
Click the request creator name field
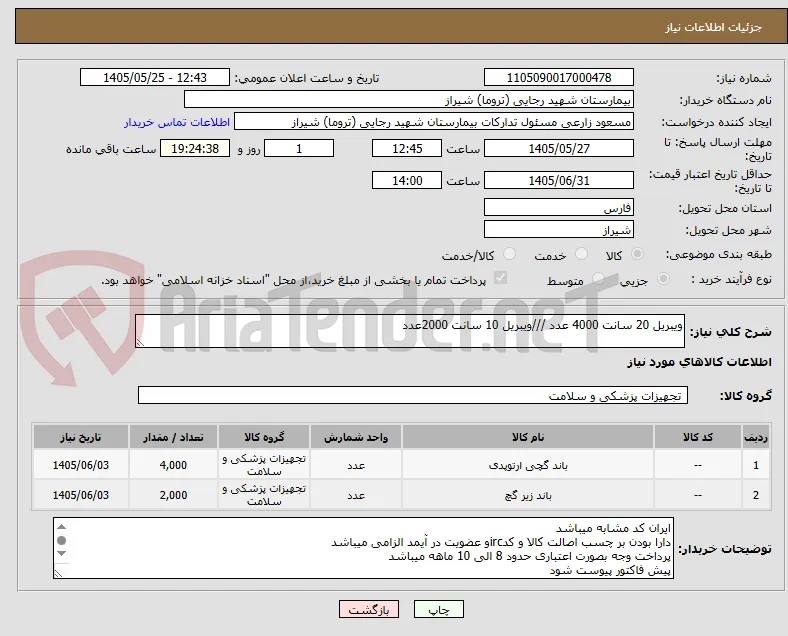pyautogui.click(x=434, y=122)
